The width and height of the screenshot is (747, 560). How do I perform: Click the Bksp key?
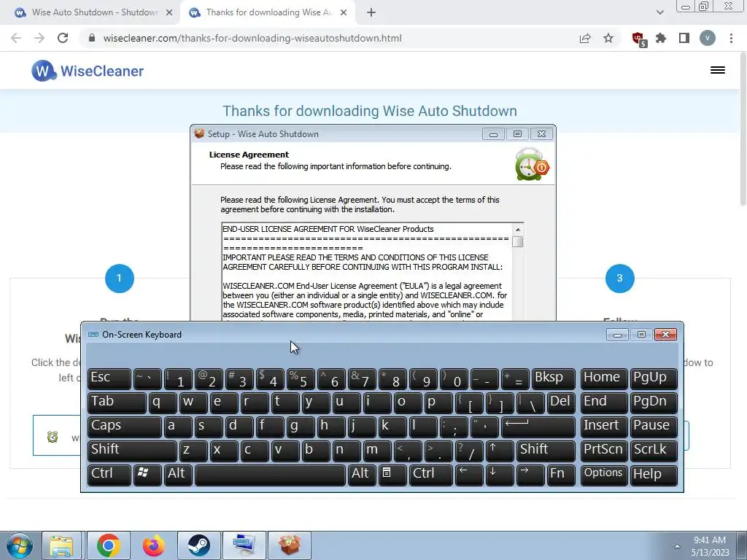point(554,378)
